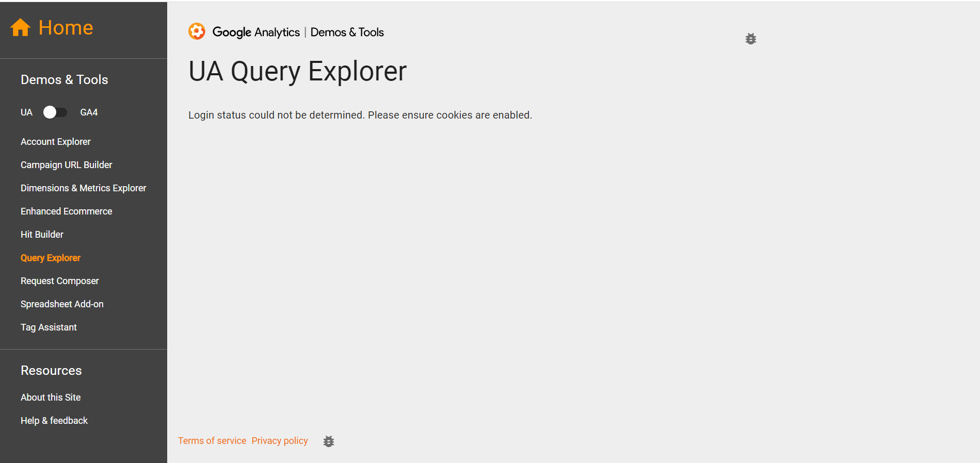Click the Resources sidebar heading
This screenshot has width=980, height=463.
tap(51, 371)
